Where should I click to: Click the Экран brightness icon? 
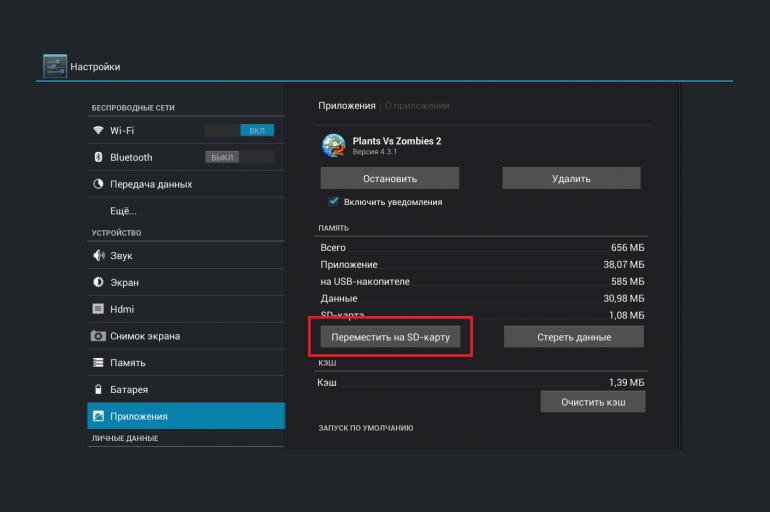[x=98, y=282]
